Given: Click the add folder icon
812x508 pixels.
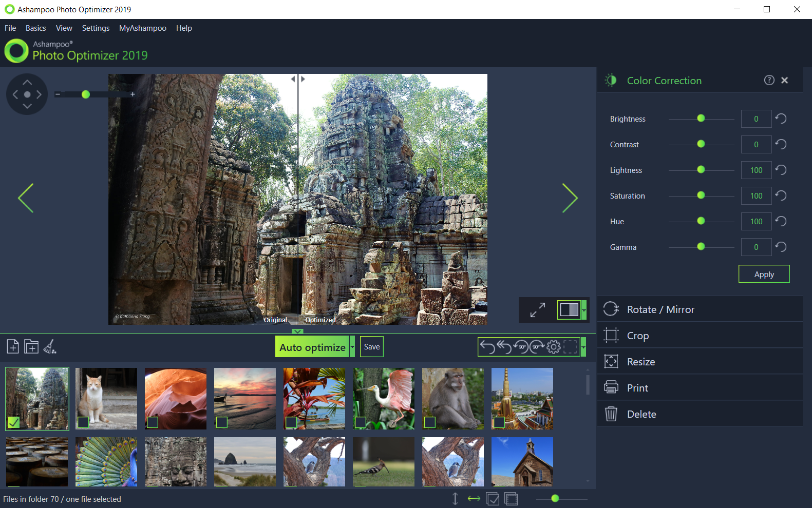Looking at the screenshot, I should coord(31,347).
